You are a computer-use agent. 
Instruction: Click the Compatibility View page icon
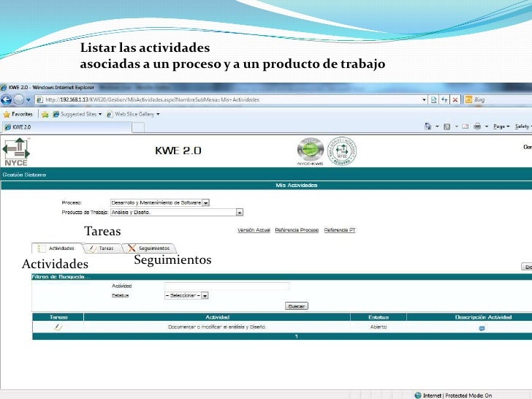point(433,99)
